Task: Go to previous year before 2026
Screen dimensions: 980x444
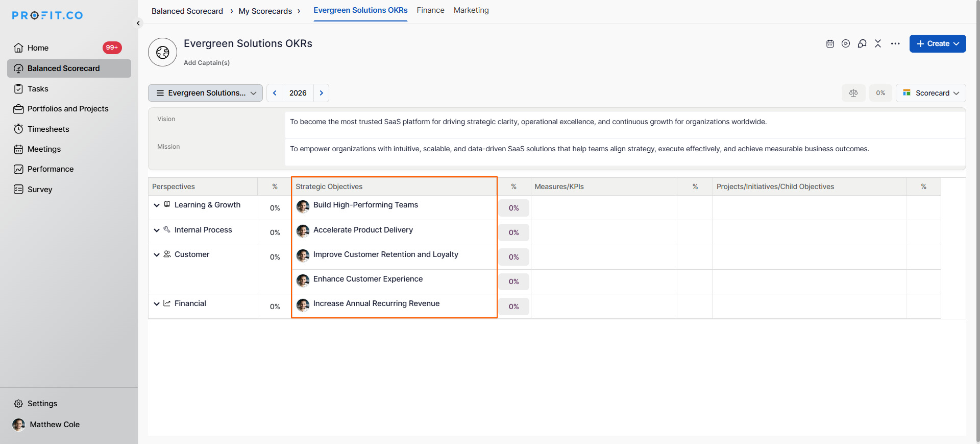Action: click(275, 93)
